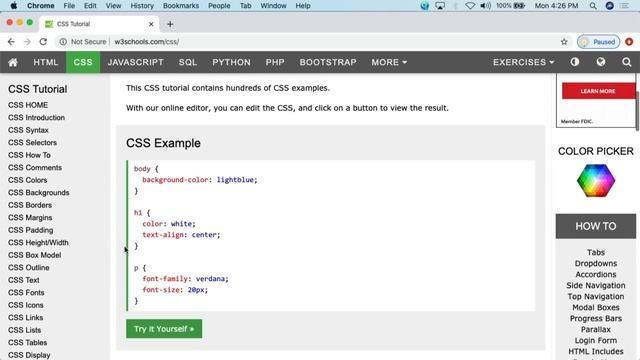Click the LEARN MORE ad button
Image resolution: width=640 pixels, height=360 pixels.
pyautogui.click(x=598, y=91)
